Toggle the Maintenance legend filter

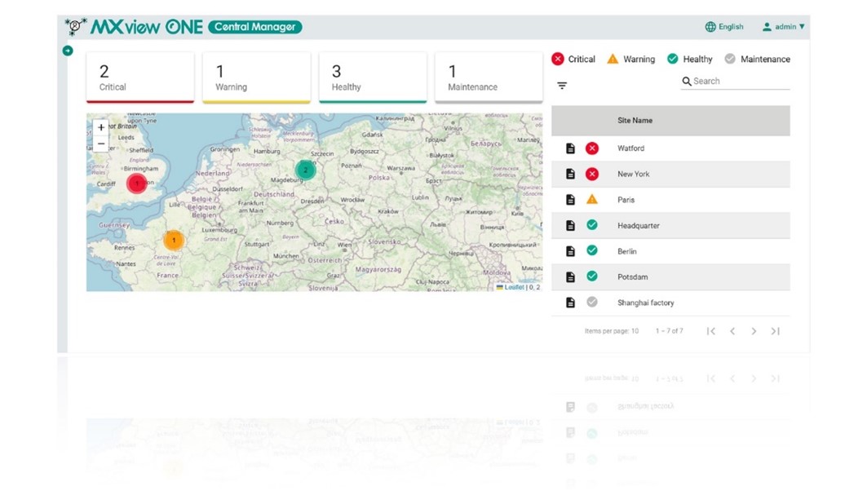[x=757, y=60]
